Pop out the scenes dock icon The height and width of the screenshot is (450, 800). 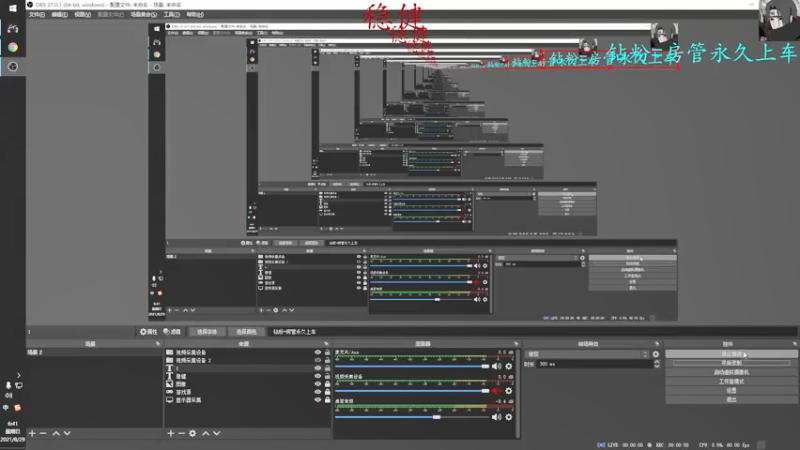click(x=158, y=344)
